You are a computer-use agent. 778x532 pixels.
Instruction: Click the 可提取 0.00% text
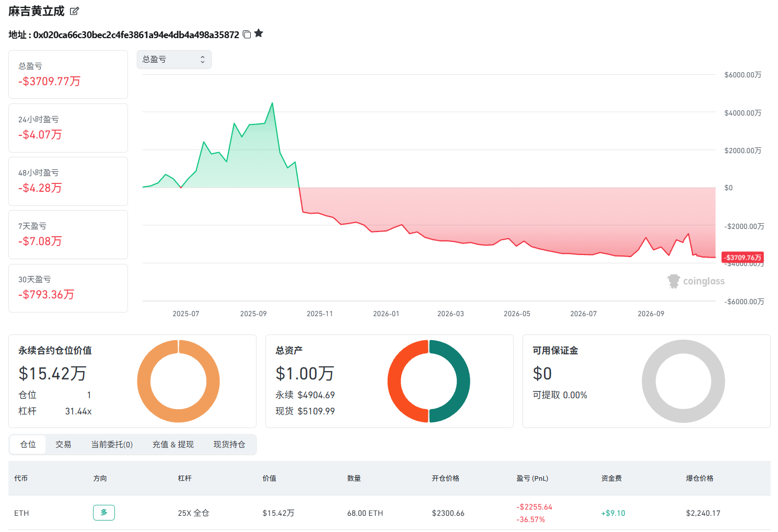(x=560, y=395)
